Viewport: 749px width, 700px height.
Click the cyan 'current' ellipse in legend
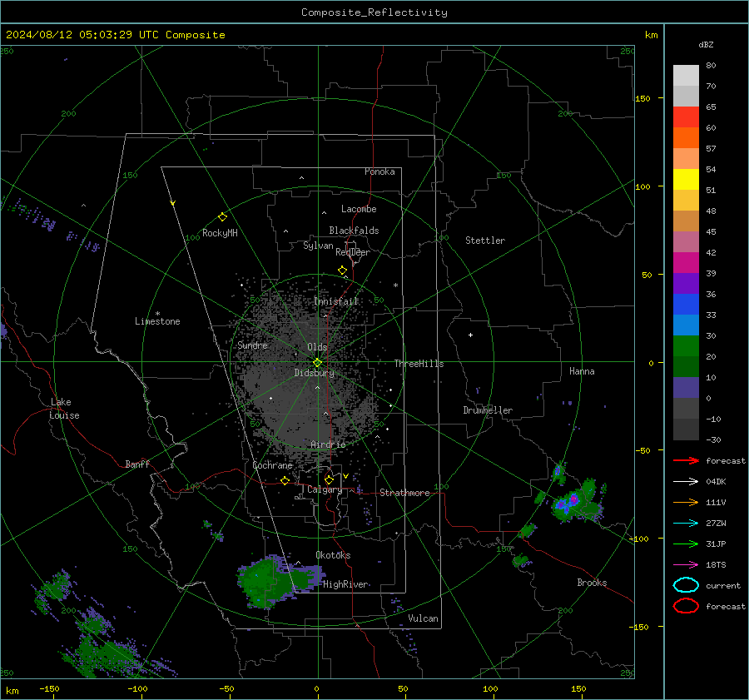pos(686,585)
